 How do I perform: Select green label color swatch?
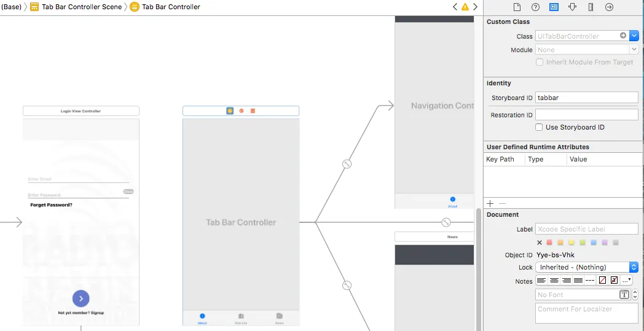583,243
